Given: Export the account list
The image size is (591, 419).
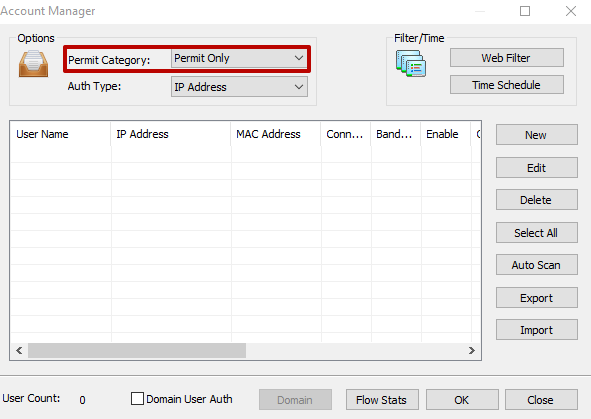Looking at the screenshot, I should [x=536, y=298].
